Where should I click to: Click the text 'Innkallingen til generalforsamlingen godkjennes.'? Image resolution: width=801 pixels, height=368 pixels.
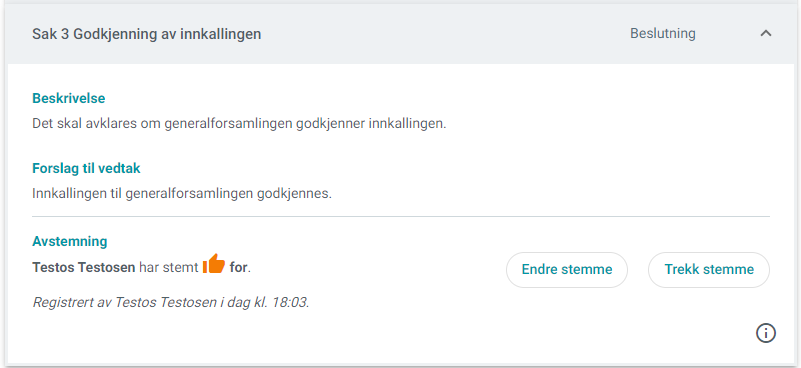coord(182,194)
